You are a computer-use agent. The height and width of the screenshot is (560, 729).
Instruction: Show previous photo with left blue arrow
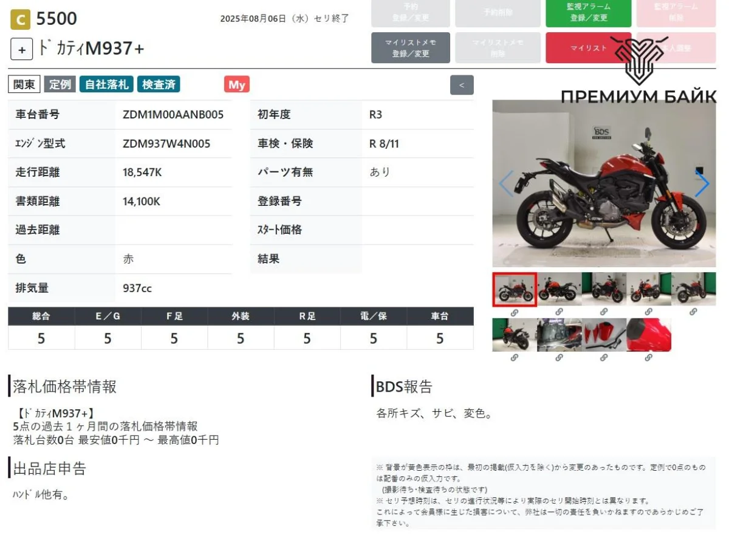point(506,183)
